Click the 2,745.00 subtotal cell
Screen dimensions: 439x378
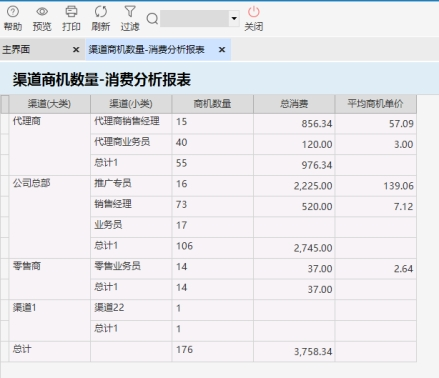coord(294,248)
